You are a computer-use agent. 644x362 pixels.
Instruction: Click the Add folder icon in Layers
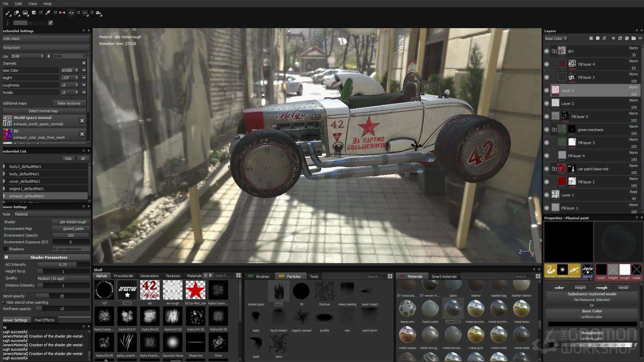pos(634,38)
